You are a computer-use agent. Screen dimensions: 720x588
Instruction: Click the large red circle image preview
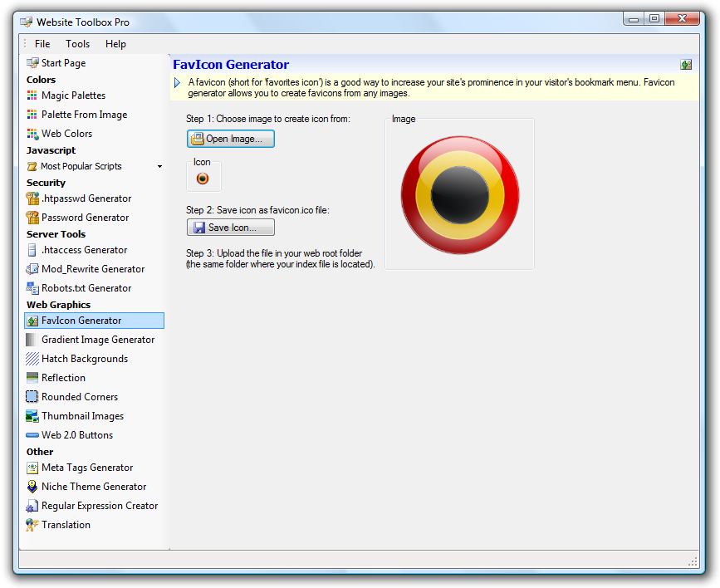(x=459, y=195)
